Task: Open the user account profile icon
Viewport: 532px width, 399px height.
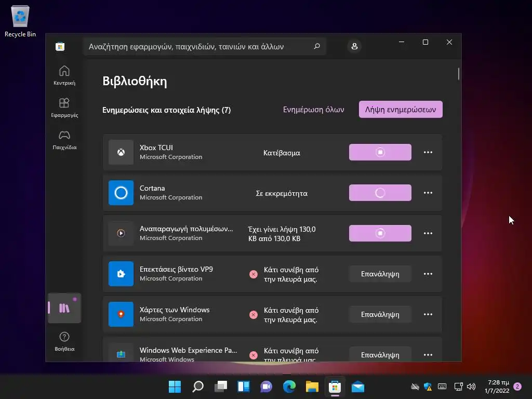Action: click(354, 46)
